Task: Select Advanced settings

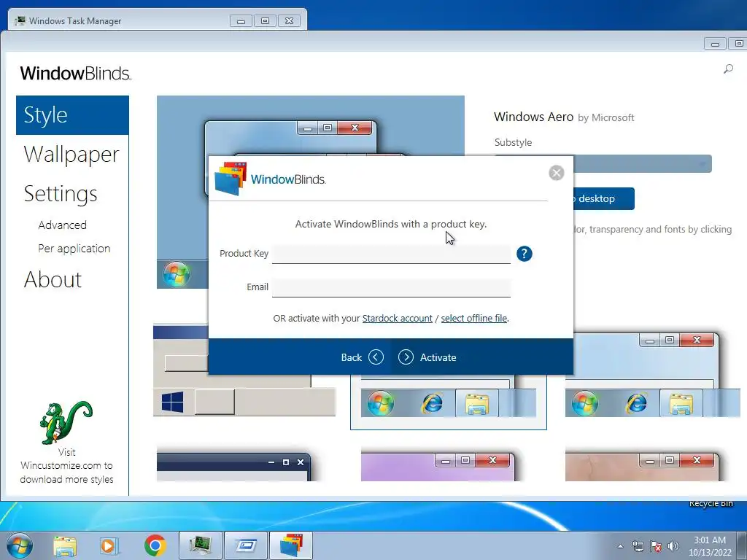Action: 63,225
